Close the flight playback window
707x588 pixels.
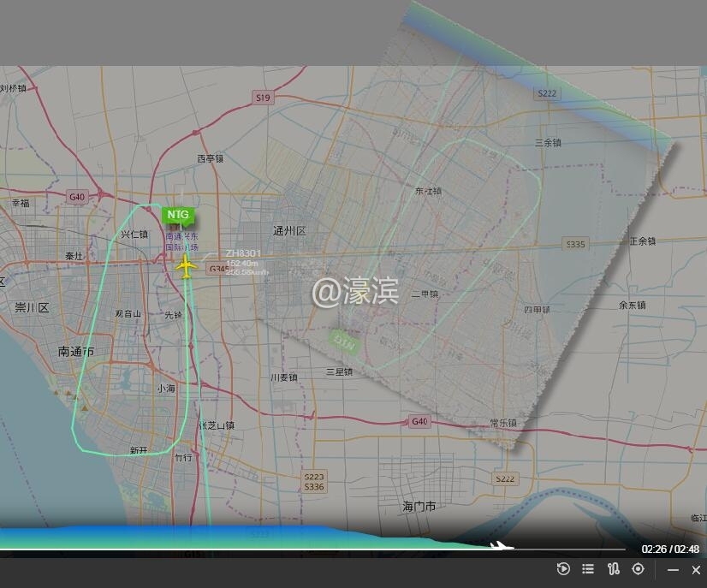pyautogui.click(x=696, y=570)
